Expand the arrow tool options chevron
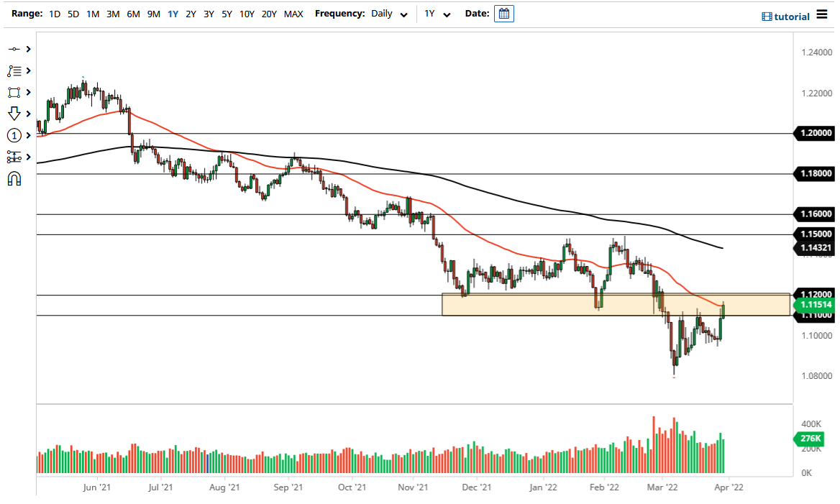 [29, 114]
